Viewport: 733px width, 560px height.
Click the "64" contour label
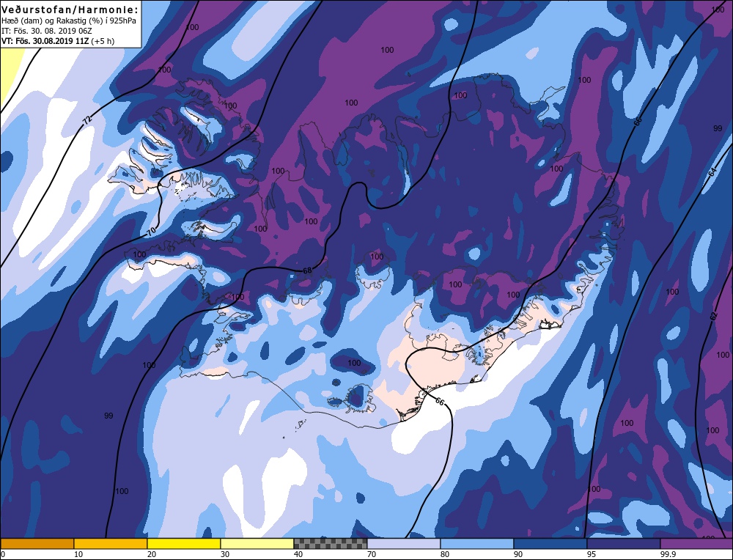pos(712,172)
